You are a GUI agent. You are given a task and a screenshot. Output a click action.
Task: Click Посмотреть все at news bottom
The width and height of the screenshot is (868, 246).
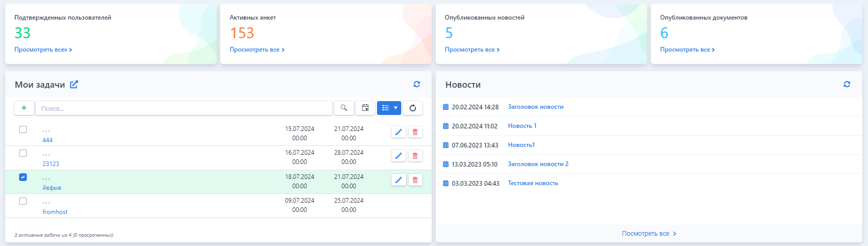(x=648, y=234)
